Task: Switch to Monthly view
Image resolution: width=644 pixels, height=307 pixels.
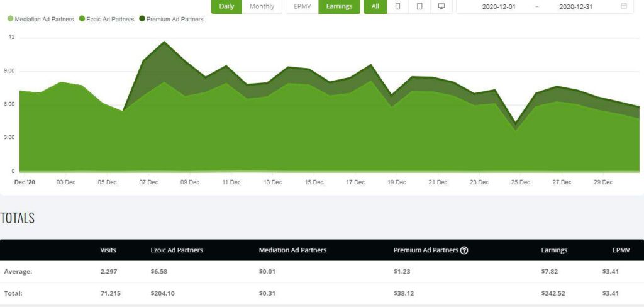Action: coord(262,6)
